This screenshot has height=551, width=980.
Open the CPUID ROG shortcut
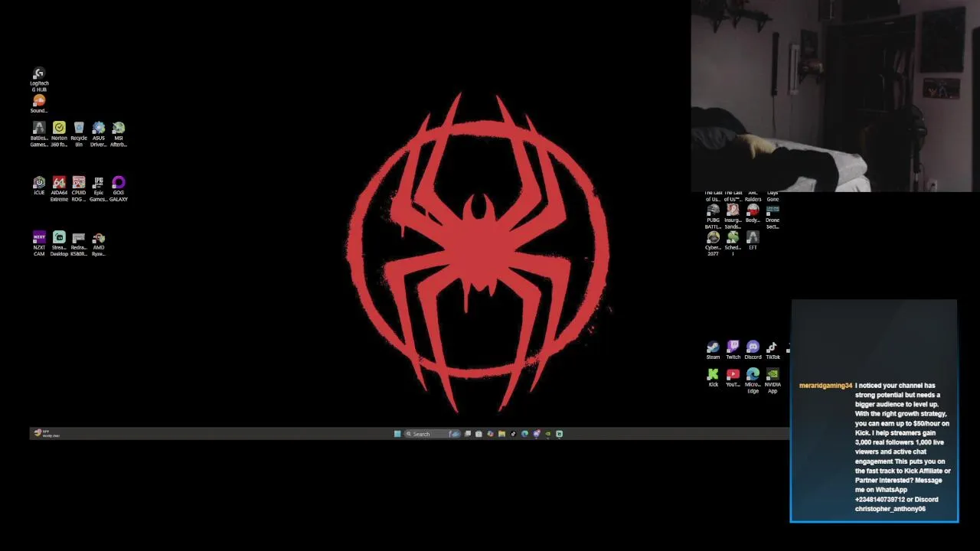point(79,189)
